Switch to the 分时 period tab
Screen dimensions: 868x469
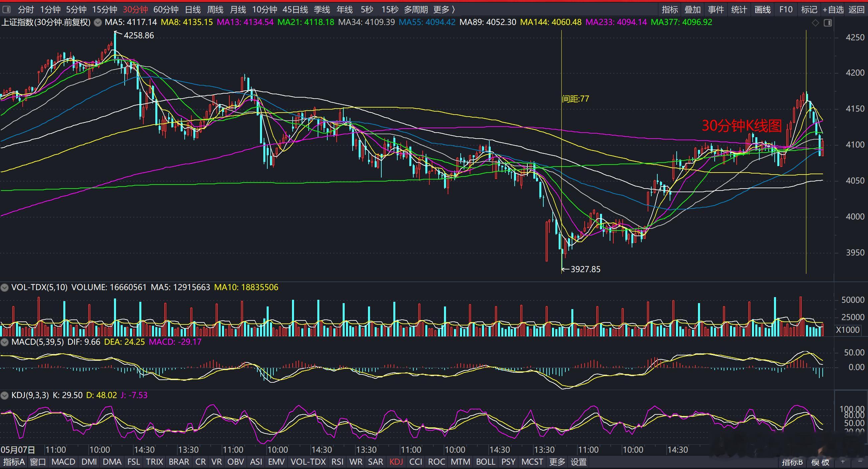pos(26,9)
